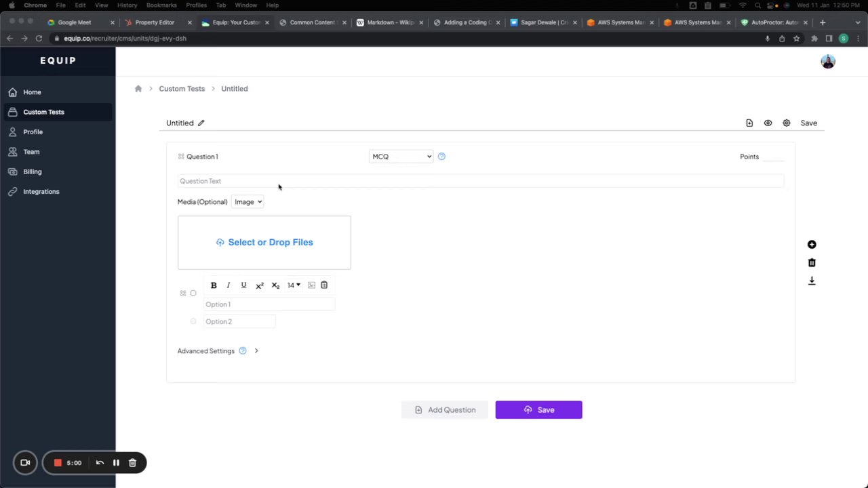Bookmark page with star icon
Image resolution: width=868 pixels, height=488 pixels.
coord(797,39)
